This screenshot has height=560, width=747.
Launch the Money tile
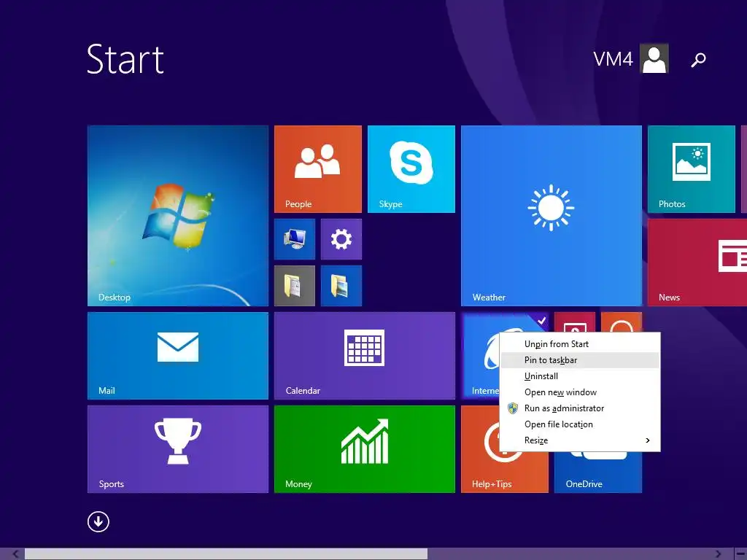point(365,449)
